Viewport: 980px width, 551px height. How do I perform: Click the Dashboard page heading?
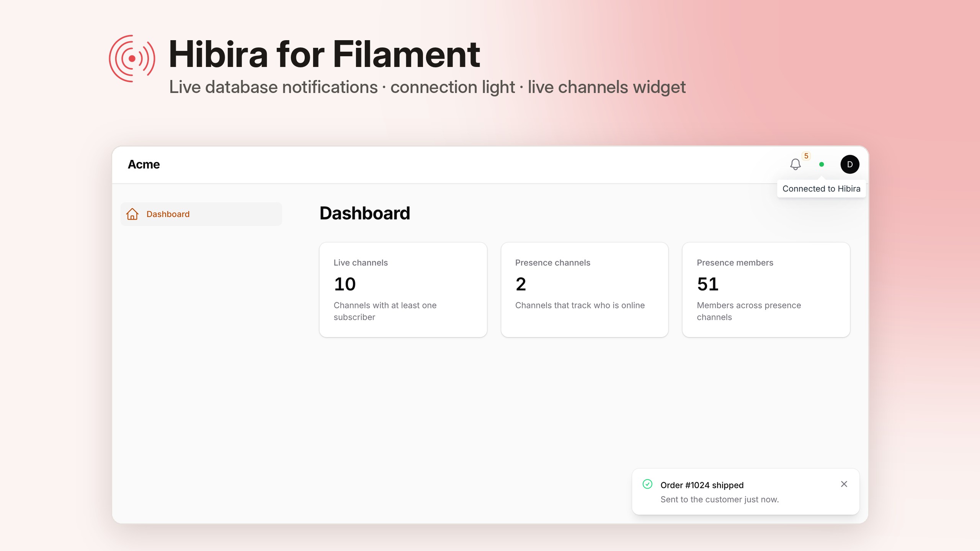(365, 213)
